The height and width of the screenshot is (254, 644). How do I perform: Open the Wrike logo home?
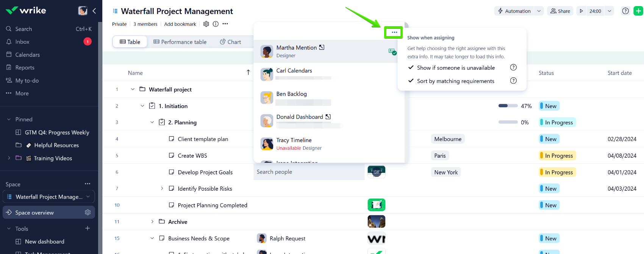26,10
